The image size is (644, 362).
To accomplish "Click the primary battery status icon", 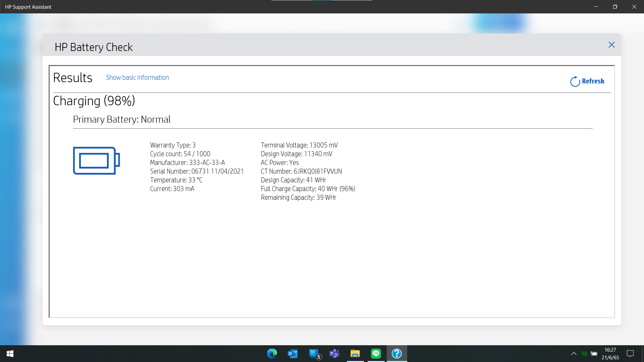I will [x=96, y=161].
